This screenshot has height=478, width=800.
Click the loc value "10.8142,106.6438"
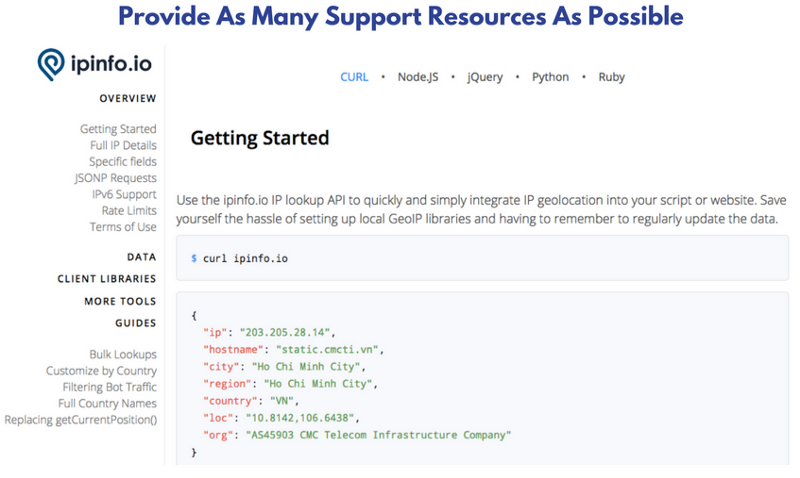click(300, 418)
